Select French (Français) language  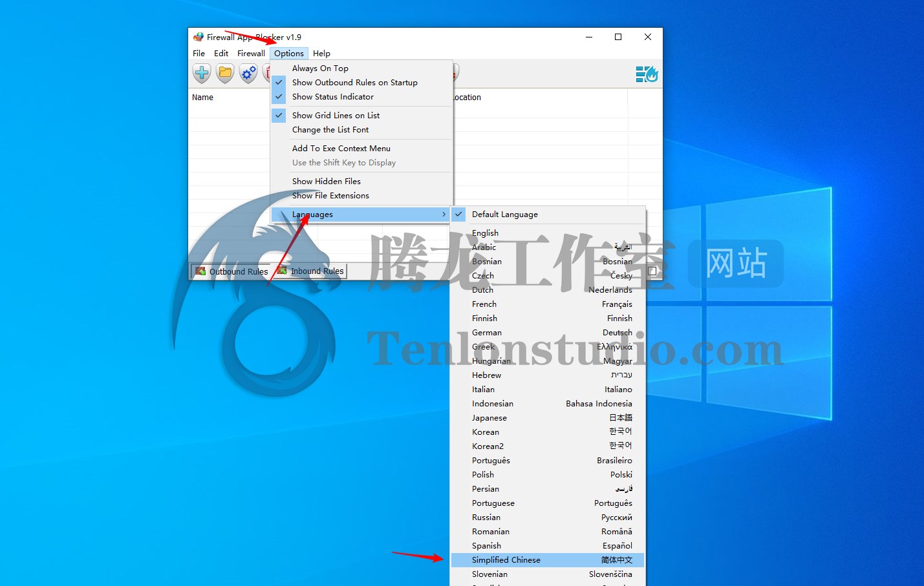point(548,304)
